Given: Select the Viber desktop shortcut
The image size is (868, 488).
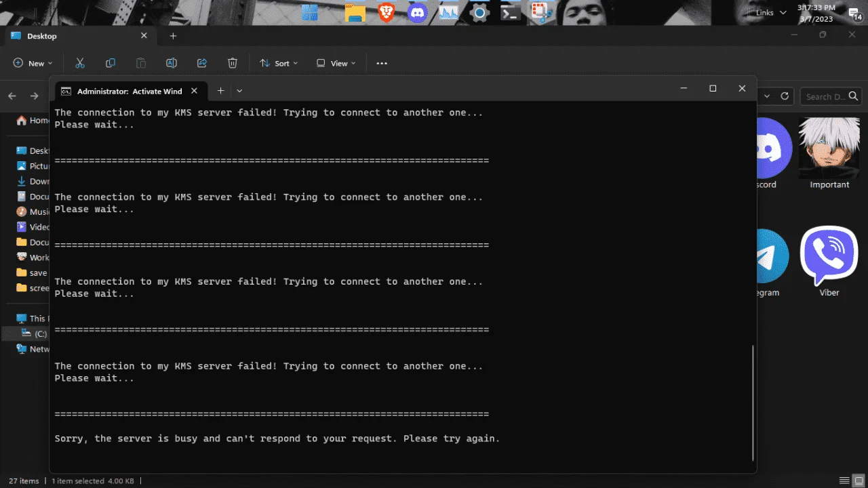Looking at the screenshot, I should click(x=829, y=262).
